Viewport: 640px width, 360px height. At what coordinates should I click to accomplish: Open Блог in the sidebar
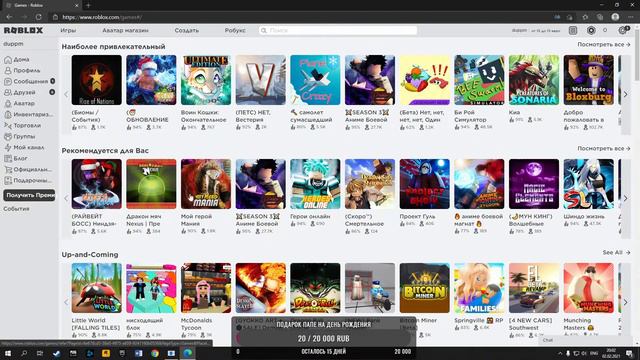tap(16, 158)
